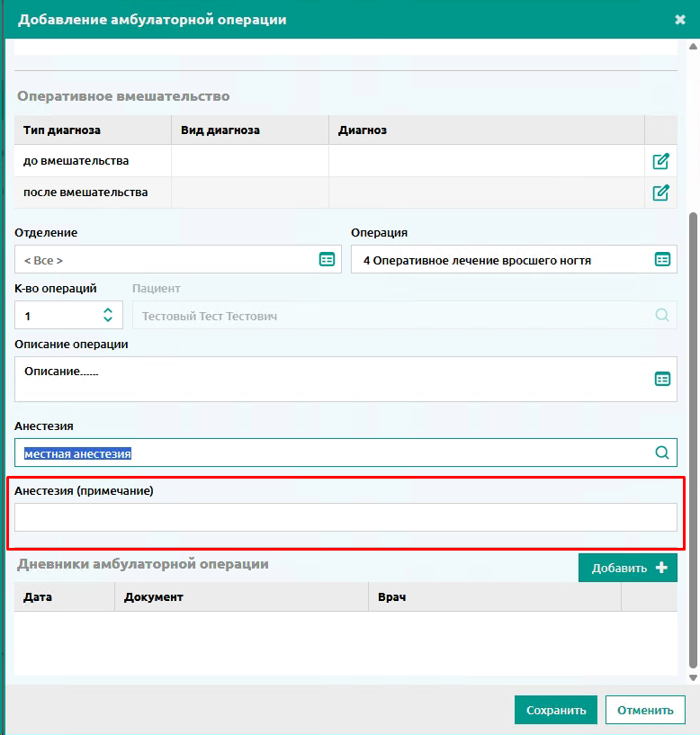Open the Операция reference list icon
700x735 pixels.
(662, 259)
